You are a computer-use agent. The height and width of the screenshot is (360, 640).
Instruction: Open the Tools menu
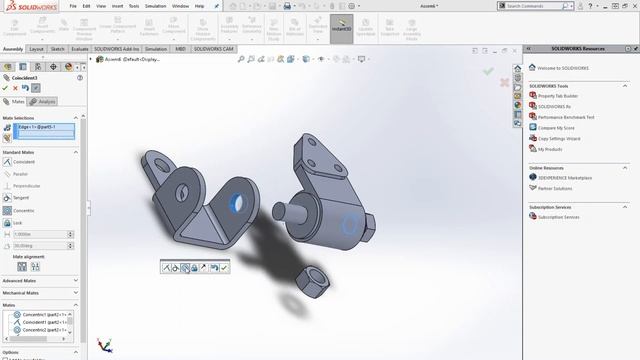[x=134, y=6]
